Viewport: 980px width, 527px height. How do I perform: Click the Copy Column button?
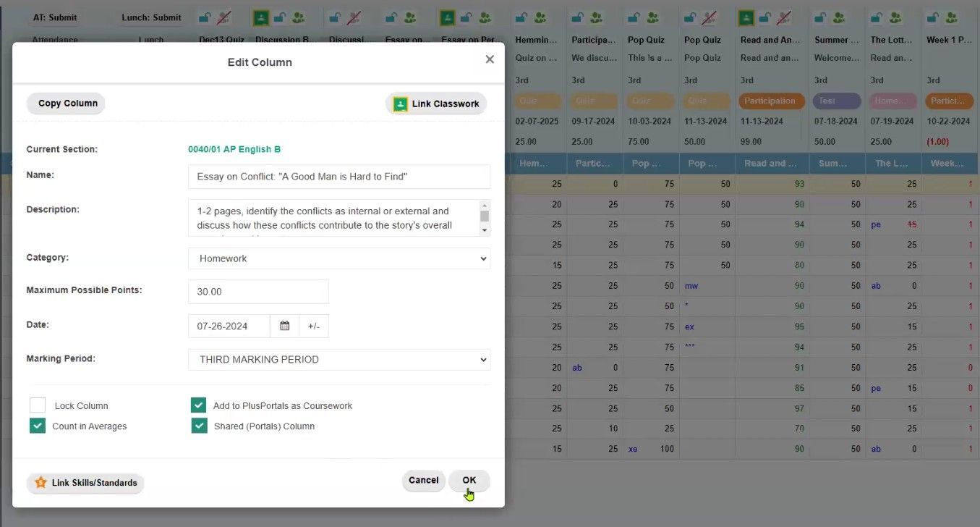click(65, 103)
